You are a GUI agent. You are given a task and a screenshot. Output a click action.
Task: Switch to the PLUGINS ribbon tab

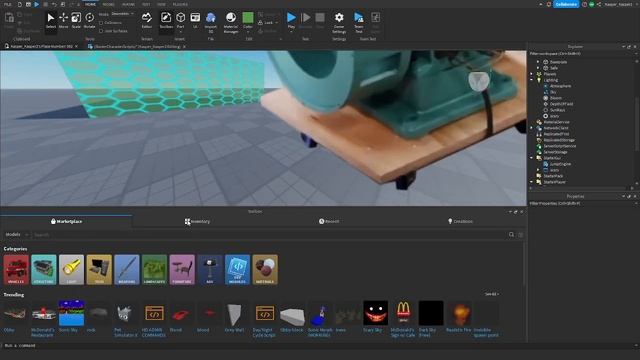(x=180, y=4)
